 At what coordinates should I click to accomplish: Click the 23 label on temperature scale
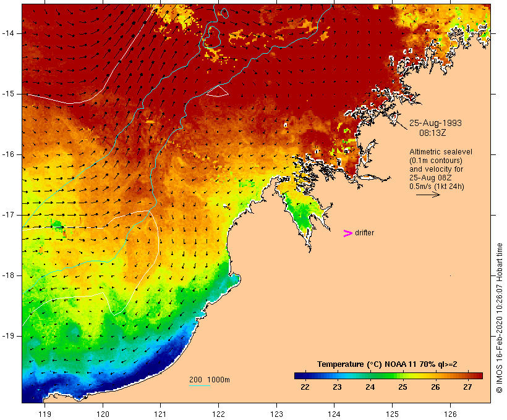pyautogui.click(x=337, y=387)
